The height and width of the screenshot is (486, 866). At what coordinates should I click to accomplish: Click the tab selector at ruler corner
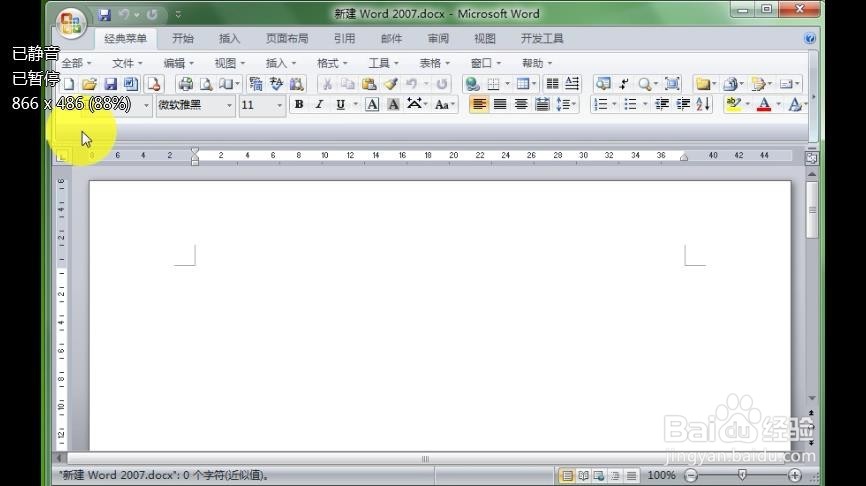pos(62,156)
